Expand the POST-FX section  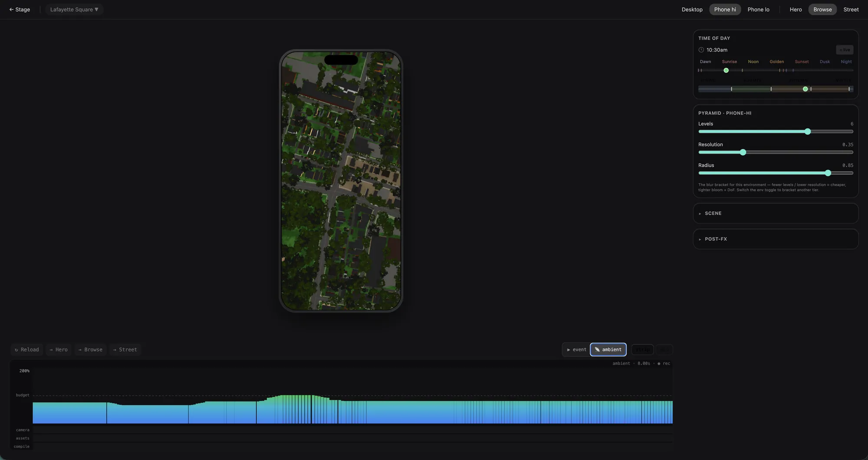click(776, 239)
